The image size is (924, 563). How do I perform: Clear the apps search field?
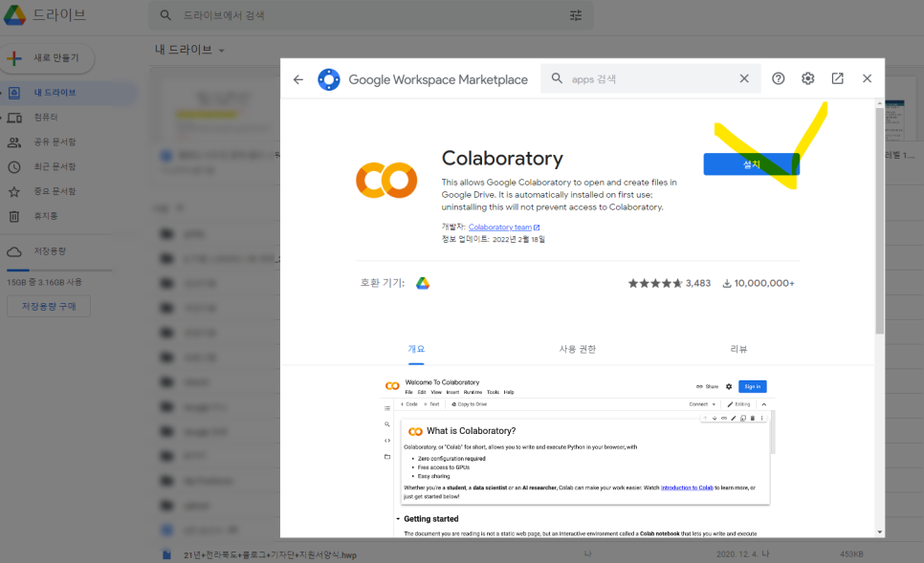(x=744, y=78)
